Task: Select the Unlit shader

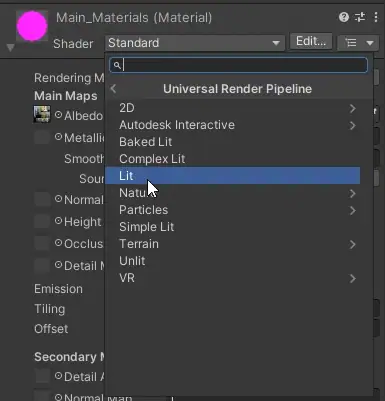Action: click(x=233, y=261)
